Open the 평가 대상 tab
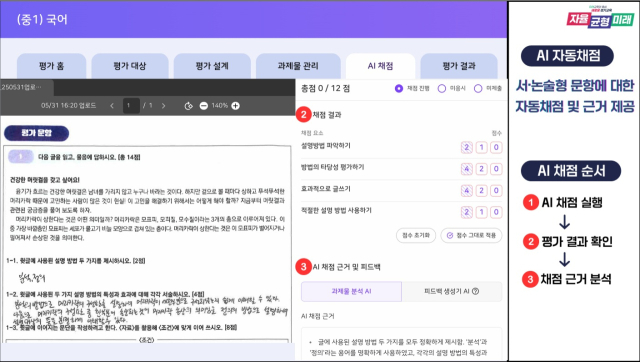 [130, 66]
